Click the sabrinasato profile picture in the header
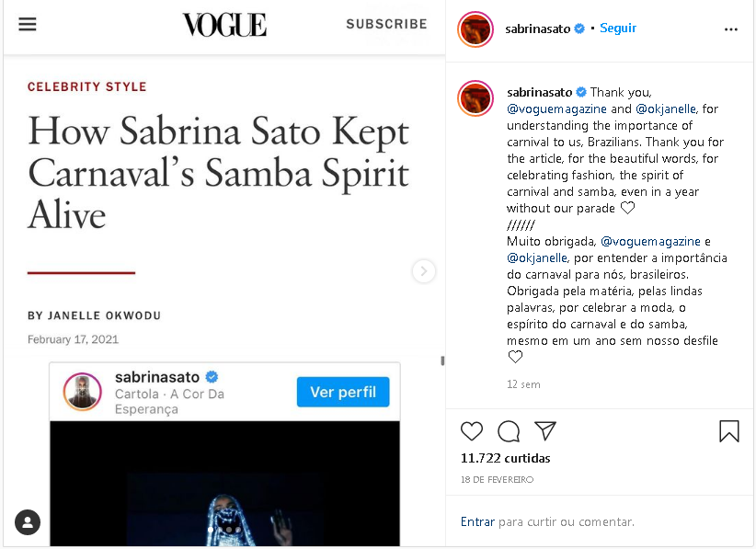 [x=475, y=29]
